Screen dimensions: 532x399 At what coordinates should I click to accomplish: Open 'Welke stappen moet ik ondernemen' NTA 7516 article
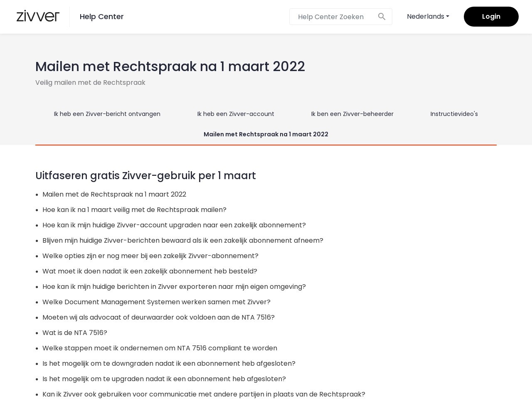click(160, 348)
